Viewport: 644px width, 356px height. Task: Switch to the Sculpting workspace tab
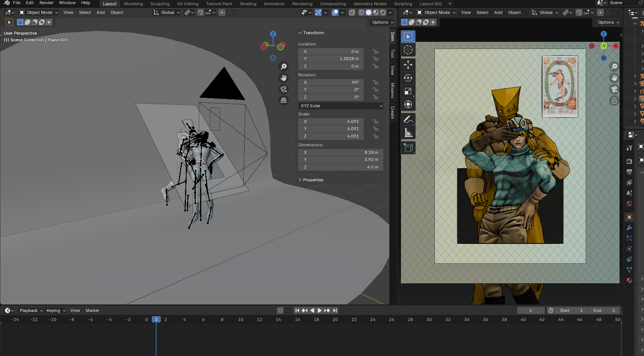coord(160,4)
